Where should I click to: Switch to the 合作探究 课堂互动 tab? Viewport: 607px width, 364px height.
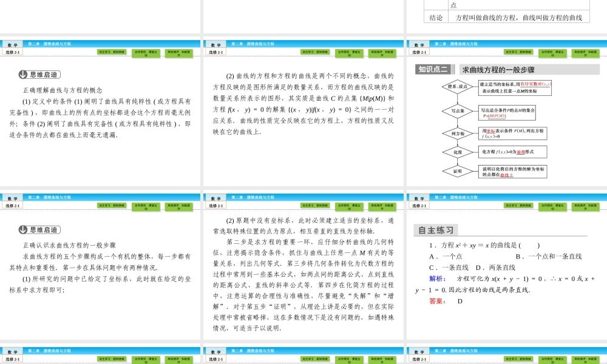point(552,52)
